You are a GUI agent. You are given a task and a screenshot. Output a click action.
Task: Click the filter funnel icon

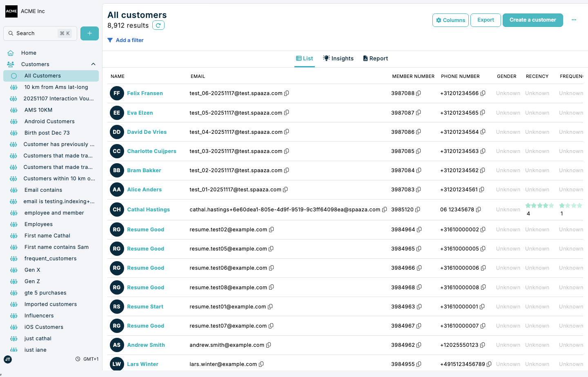click(x=109, y=40)
